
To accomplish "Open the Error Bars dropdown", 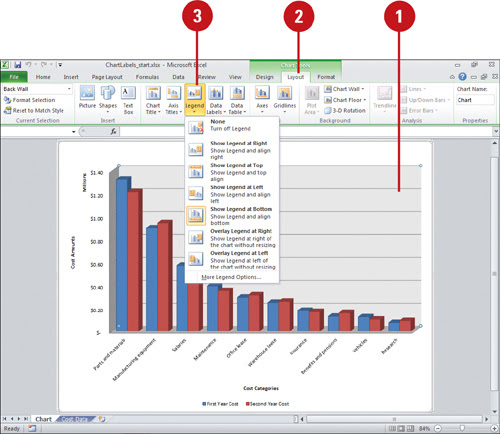I will coord(419,110).
